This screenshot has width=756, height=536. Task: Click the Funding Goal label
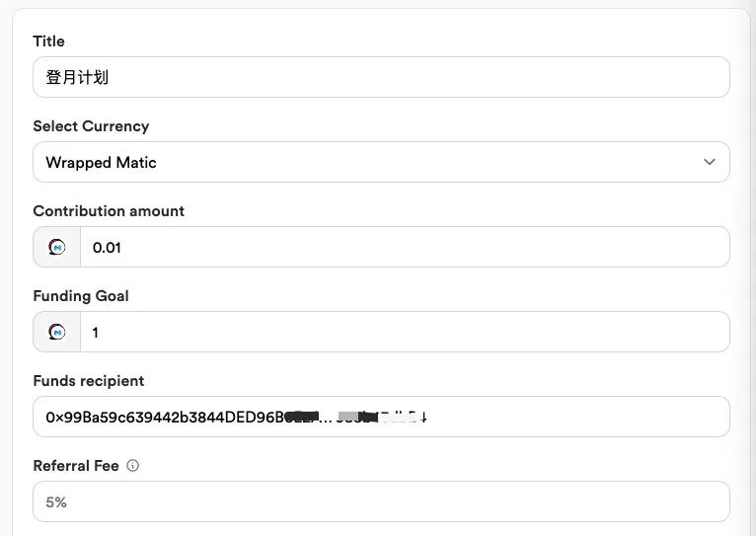point(81,296)
